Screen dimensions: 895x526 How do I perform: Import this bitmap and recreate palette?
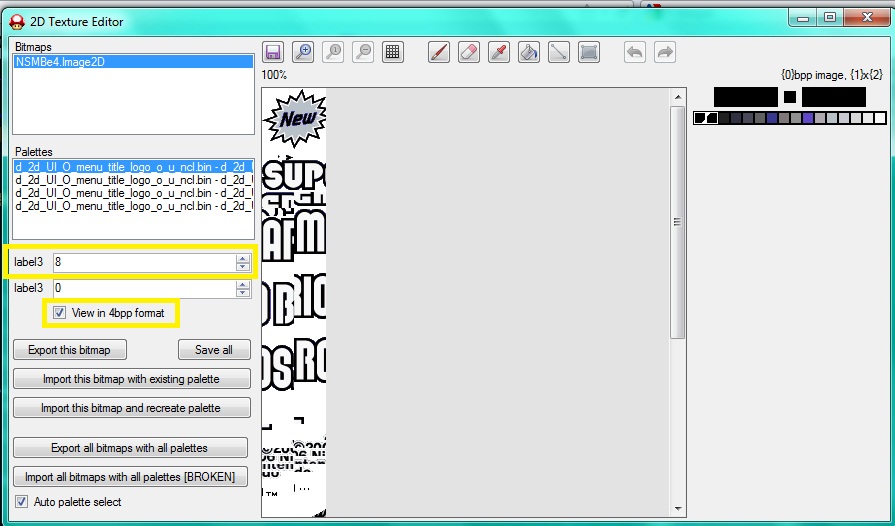[131, 408]
